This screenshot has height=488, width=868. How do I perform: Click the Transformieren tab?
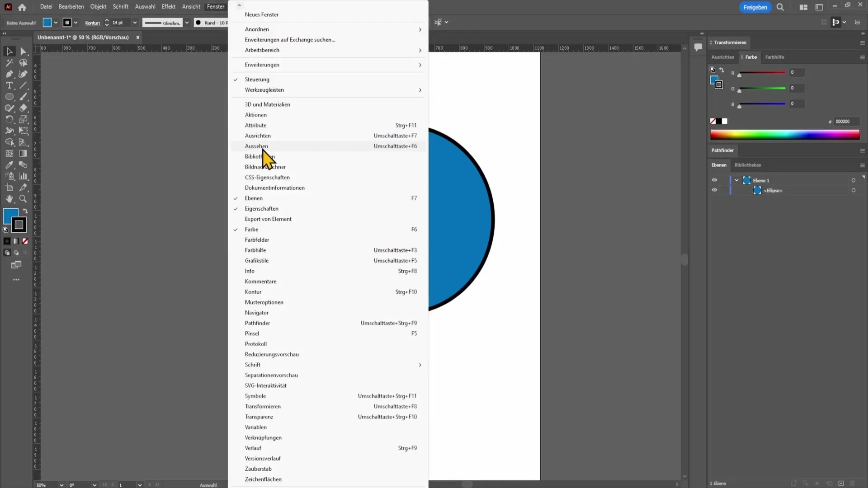pos(729,42)
